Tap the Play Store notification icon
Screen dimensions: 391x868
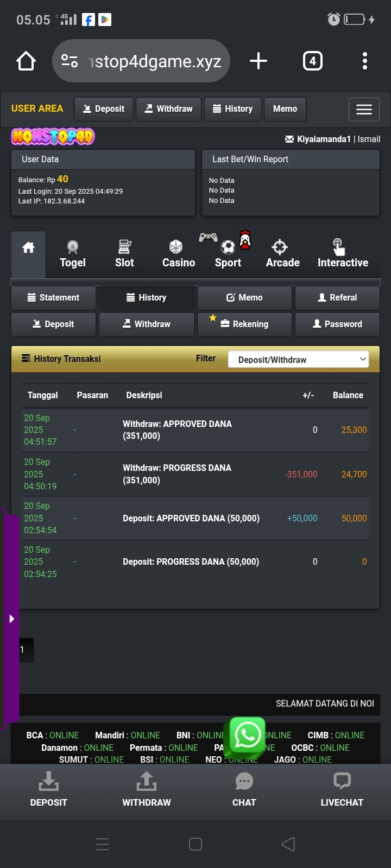tap(105, 20)
